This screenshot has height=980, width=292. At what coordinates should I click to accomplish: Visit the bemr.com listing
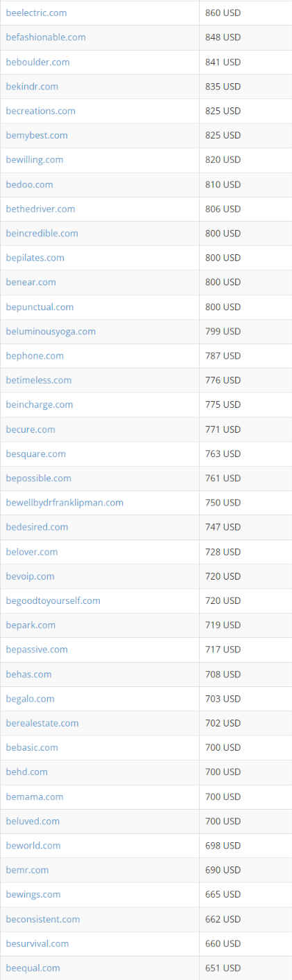pyautogui.click(x=27, y=870)
